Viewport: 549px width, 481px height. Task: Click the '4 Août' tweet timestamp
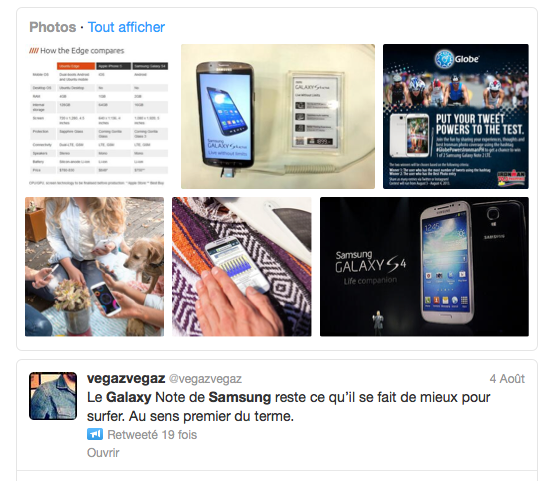click(x=507, y=378)
